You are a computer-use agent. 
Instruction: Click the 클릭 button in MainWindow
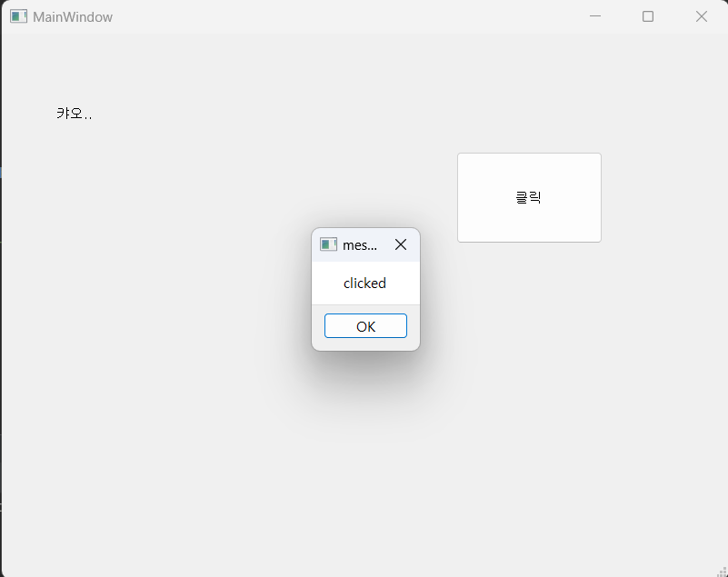click(x=529, y=198)
